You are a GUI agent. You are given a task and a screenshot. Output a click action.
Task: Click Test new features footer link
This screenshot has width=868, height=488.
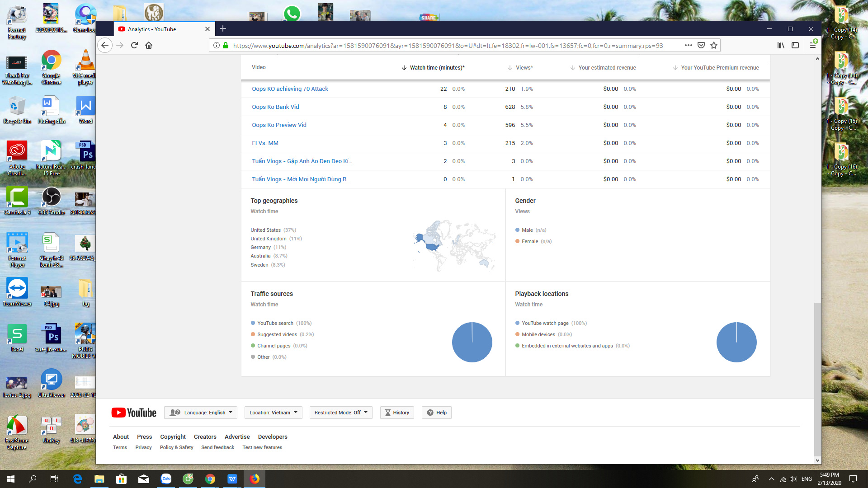[262, 448]
